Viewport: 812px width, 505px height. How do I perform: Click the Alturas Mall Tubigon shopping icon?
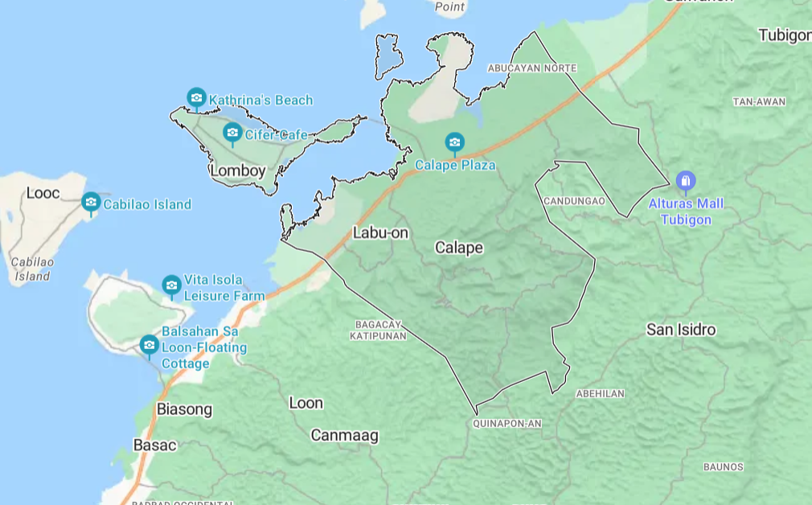click(x=685, y=181)
